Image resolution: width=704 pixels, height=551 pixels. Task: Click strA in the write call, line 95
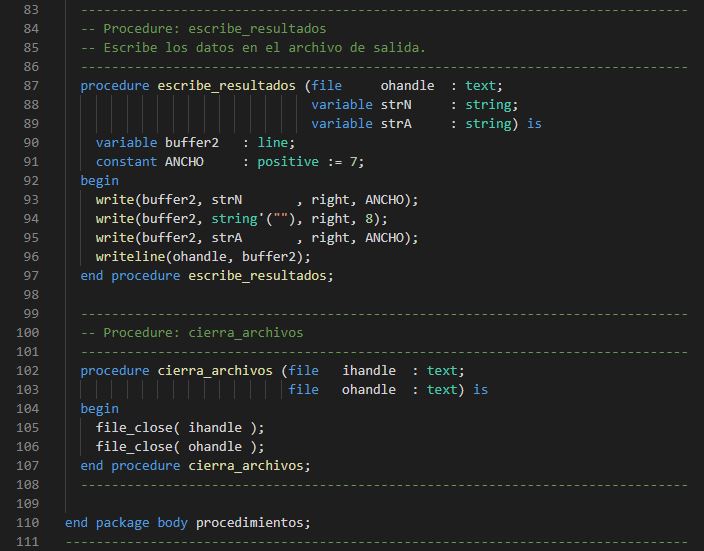point(227,238)
